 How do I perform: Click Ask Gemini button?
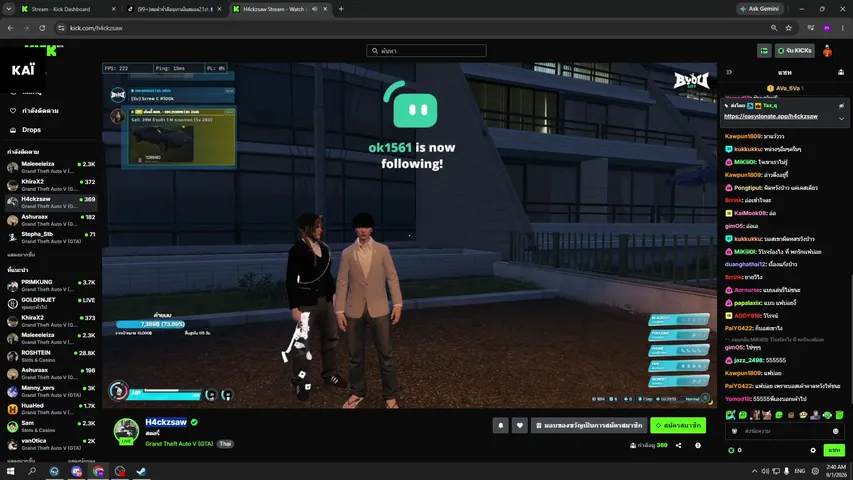coord(760,9)
